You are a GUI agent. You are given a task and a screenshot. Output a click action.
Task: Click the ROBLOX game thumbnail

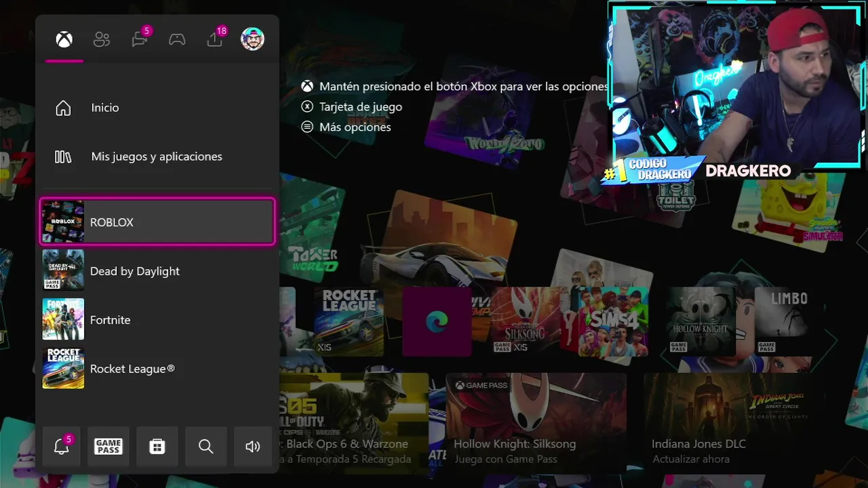(x=63, y=222)
